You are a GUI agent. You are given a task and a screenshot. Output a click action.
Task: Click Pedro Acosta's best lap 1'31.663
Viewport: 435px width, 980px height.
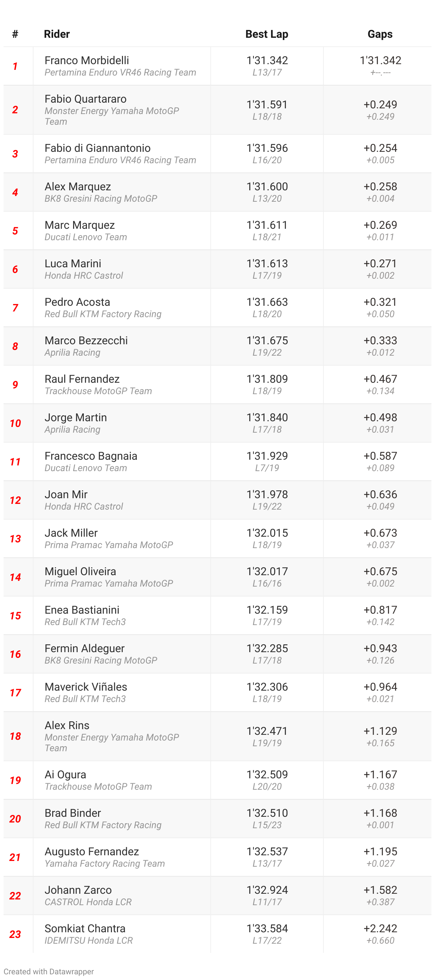coord(267,302)
